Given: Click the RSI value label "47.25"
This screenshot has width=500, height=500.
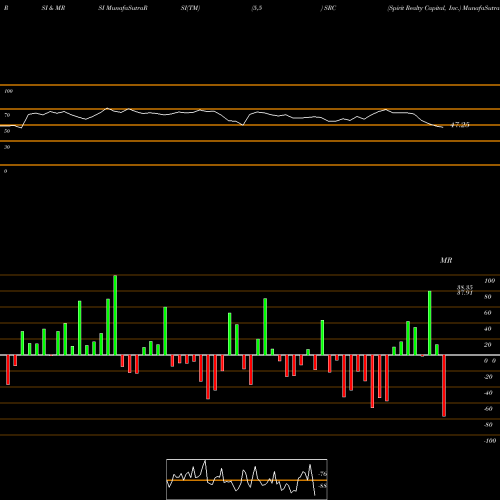Looking at the screenshot, I should point(460,125).
